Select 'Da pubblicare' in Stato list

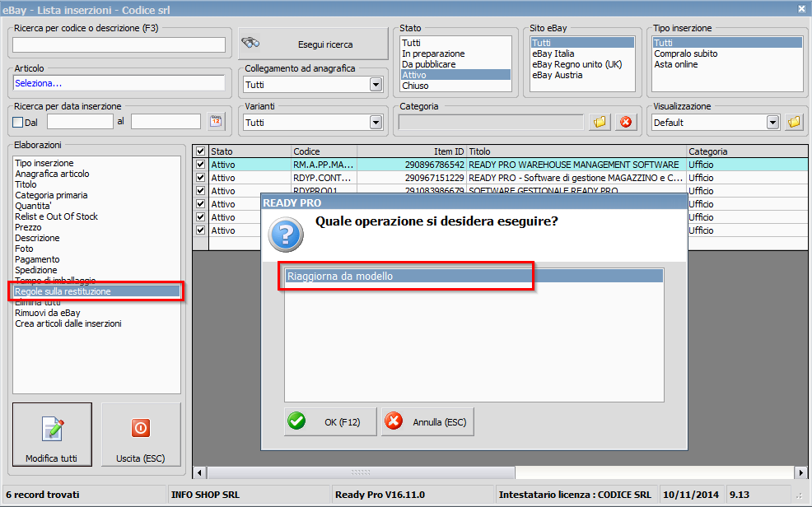(455, 65)
